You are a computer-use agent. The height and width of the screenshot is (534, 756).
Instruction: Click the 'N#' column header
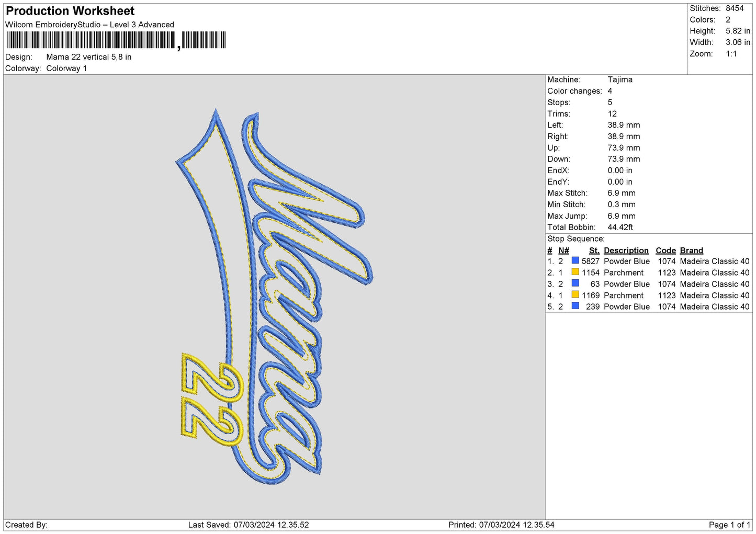click(x=563, y=251)
